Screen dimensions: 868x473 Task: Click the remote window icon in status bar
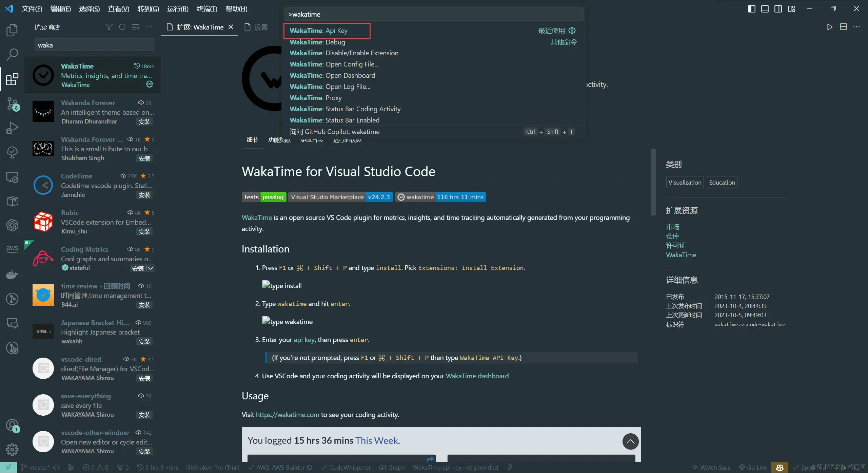coord(8,467)
